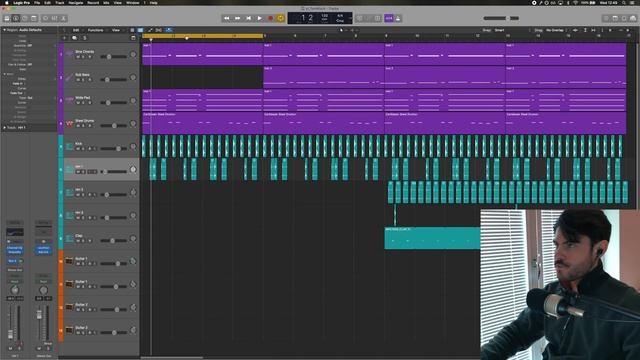Toggle the Metronome click button
This screenshot has width=640, height=360.
[x=398, y=18]
